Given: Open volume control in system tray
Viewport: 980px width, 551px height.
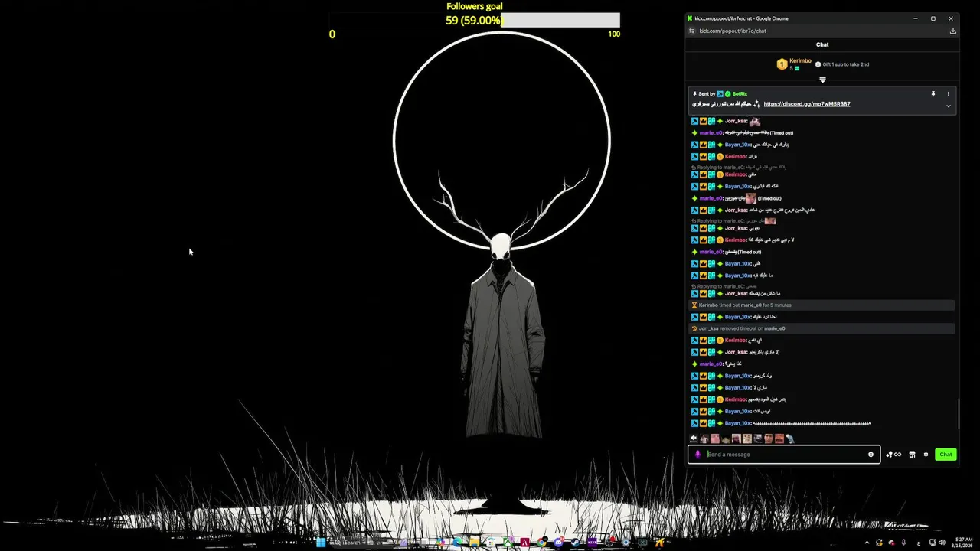Looking at the screenshot, I should [942, 543].
